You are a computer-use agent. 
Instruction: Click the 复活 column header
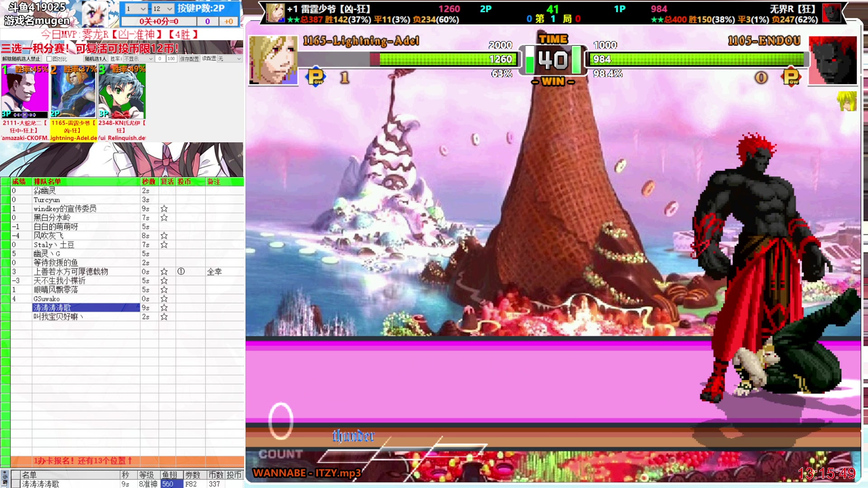click(x=167, y=181)
